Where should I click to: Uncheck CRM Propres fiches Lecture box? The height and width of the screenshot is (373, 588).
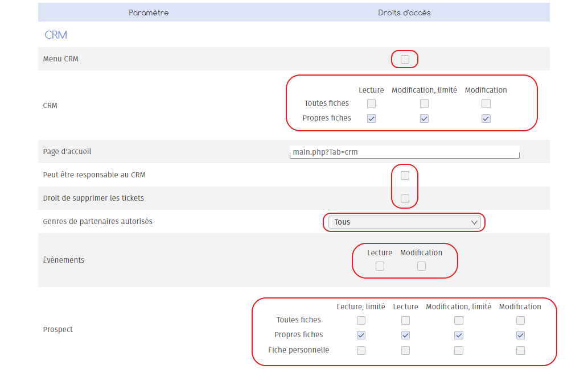click(371, 118)
